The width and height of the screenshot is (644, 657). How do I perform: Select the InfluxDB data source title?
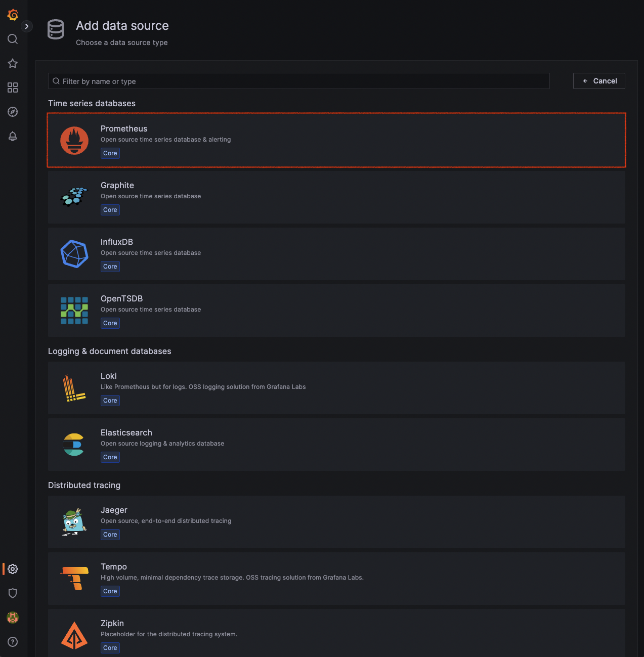click(x=117, y=242)
